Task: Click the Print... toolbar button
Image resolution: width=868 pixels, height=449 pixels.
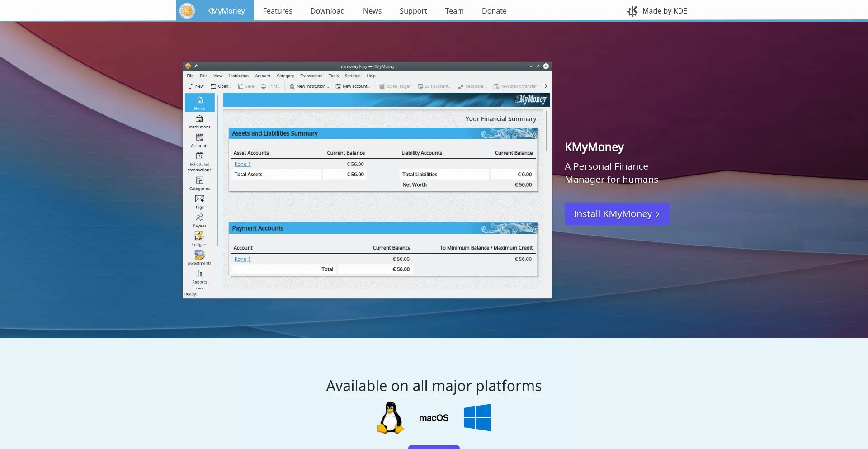Action: [270, 86]
